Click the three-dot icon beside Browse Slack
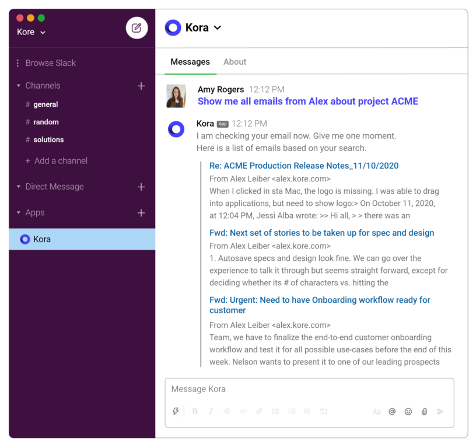Screen dimensions: 476x448 17,63
